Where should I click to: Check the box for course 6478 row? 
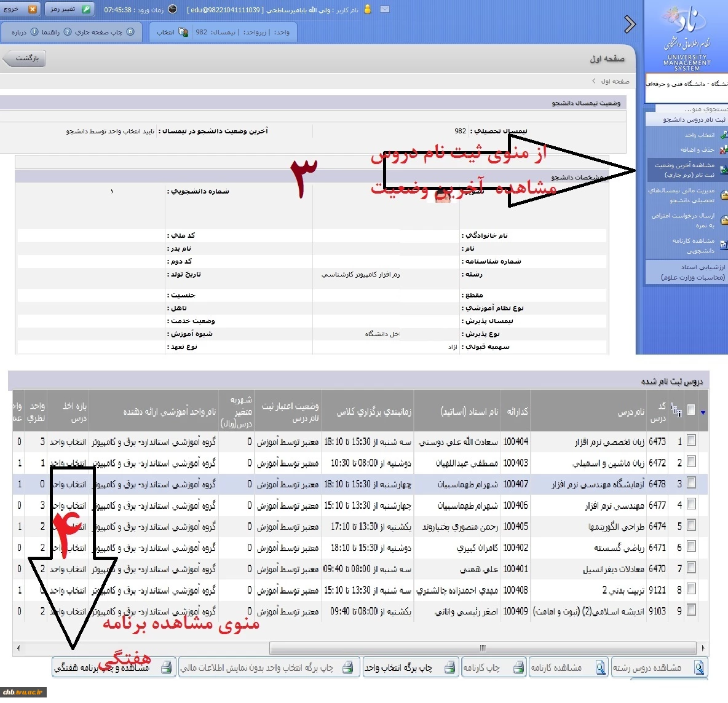(691, 483)
